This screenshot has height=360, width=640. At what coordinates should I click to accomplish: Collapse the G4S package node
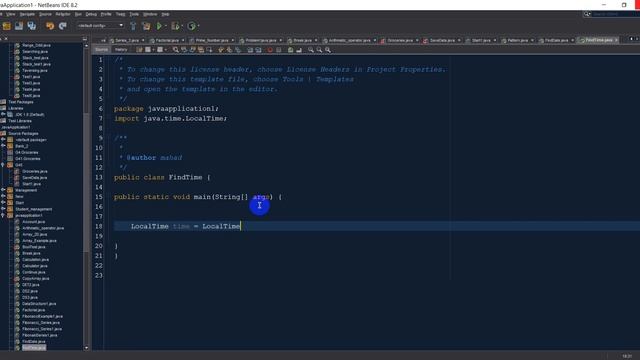click(3, 165)
